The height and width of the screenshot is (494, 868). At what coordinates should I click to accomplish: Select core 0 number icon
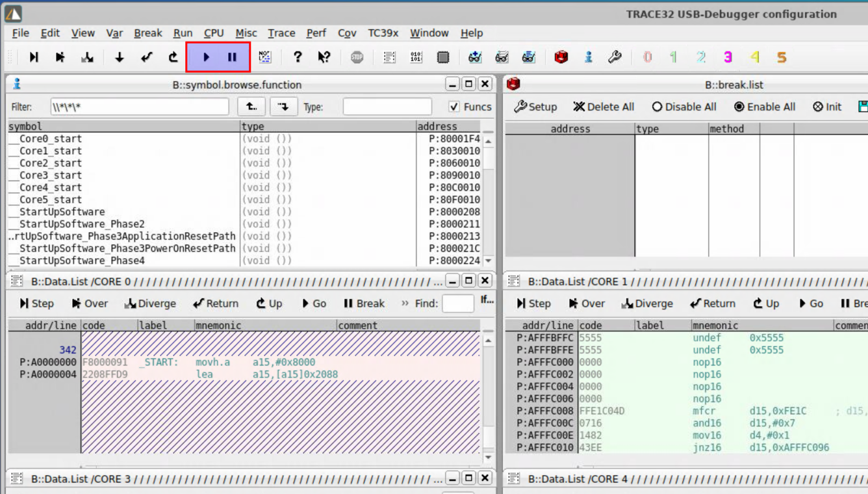coord(647,57)
